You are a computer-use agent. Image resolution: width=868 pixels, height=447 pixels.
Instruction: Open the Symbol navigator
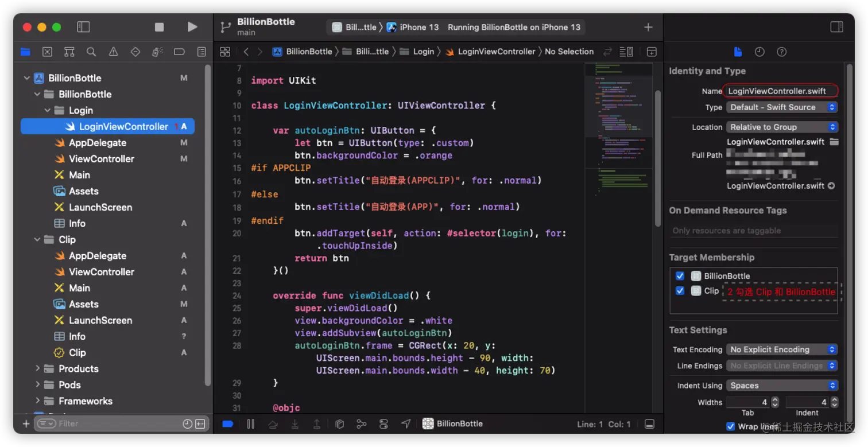(x=69, y=52)
